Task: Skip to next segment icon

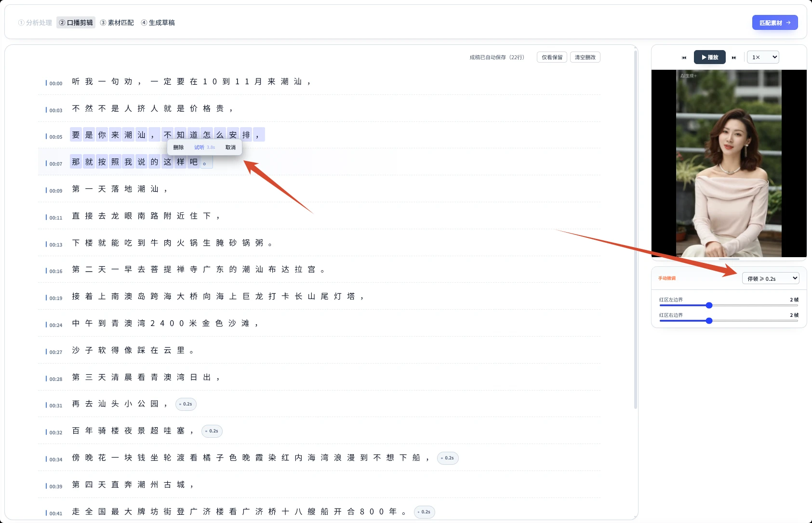Action: [x=734, y=57]
